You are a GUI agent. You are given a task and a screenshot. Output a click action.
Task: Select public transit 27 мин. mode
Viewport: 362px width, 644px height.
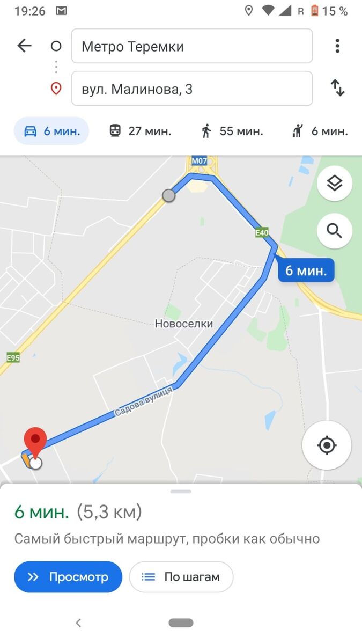click(140, 131)
